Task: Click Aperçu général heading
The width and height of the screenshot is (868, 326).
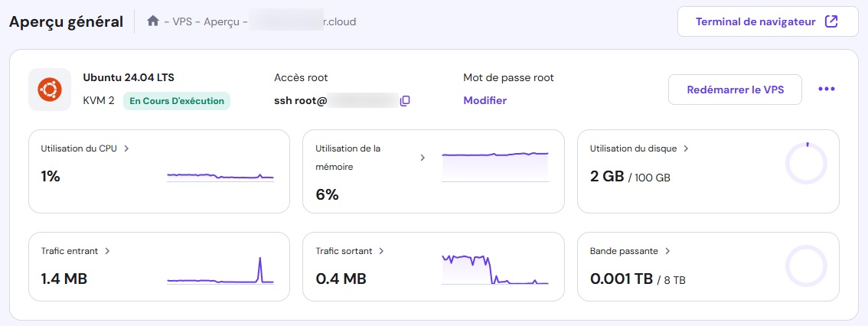Action: (x=67, y=22)
